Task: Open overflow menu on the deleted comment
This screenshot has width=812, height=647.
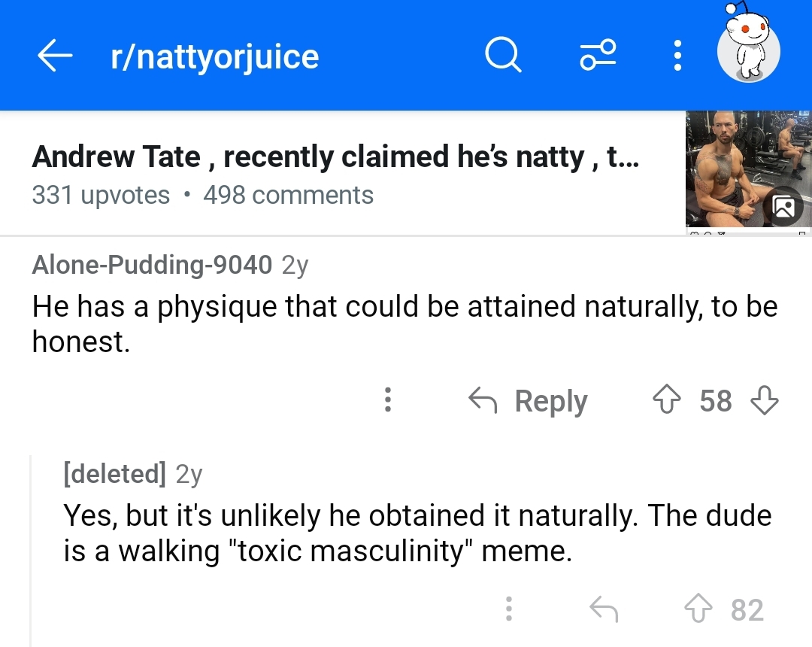Action: [509, 609]
